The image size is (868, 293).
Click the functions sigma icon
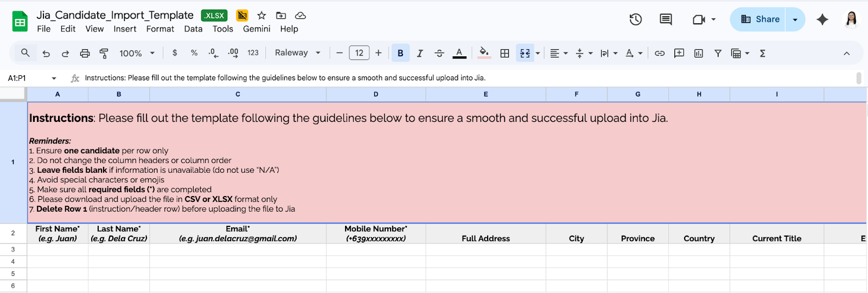[762, 53]
